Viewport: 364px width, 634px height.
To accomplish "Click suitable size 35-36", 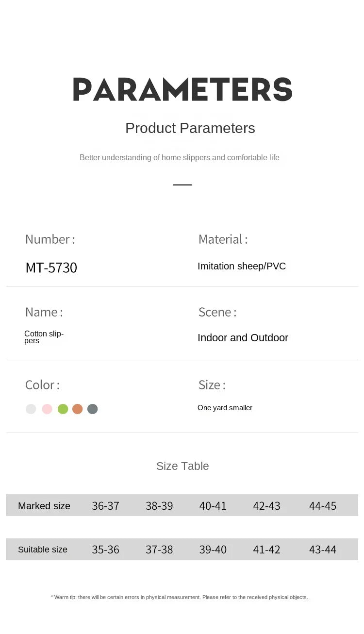I will (x=106, y=550).
